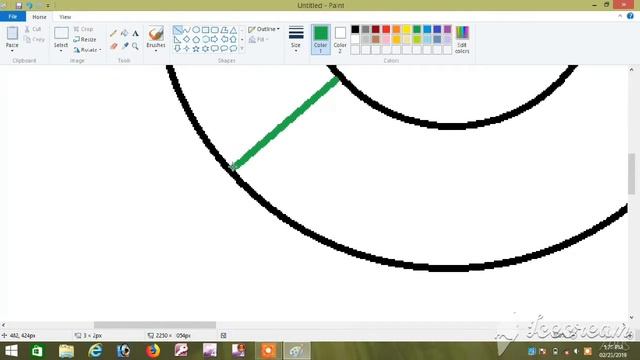The height and width of the screenshot is (360, 640).
Task: Open Firefox from the taskbar
Action: click(153, 351)
